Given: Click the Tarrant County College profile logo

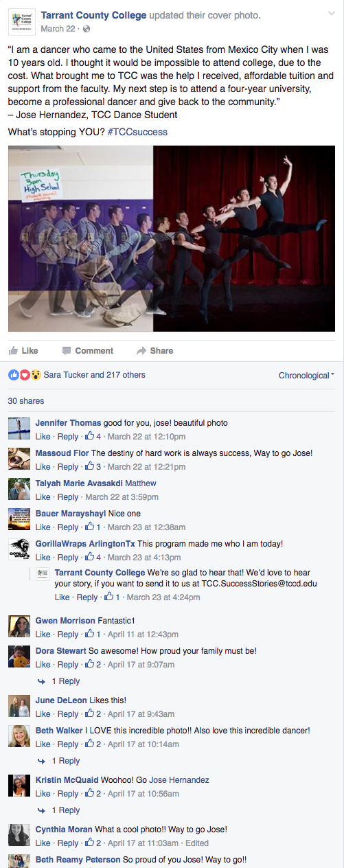Looking at the screenshot, I should (x=22, y=22).
